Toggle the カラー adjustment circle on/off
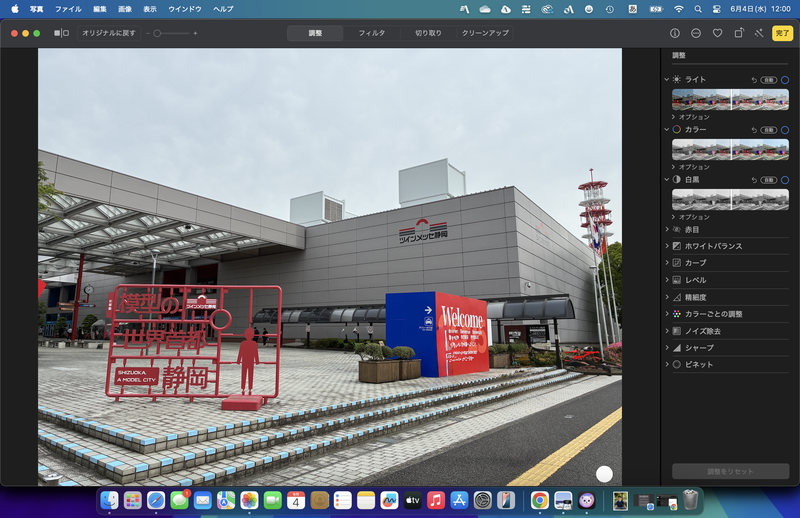 [785, 130]
